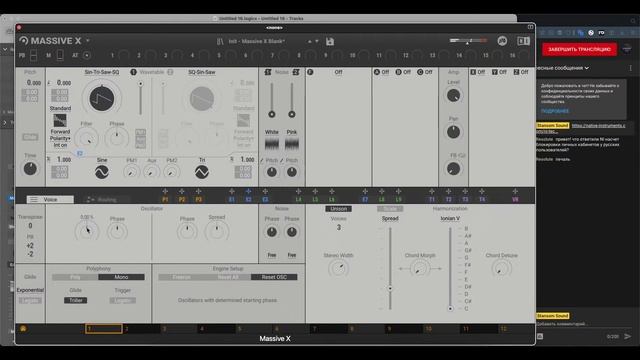Toggle the view layout icon in header
The image size is (640, 360).
(x=523, y=41)
